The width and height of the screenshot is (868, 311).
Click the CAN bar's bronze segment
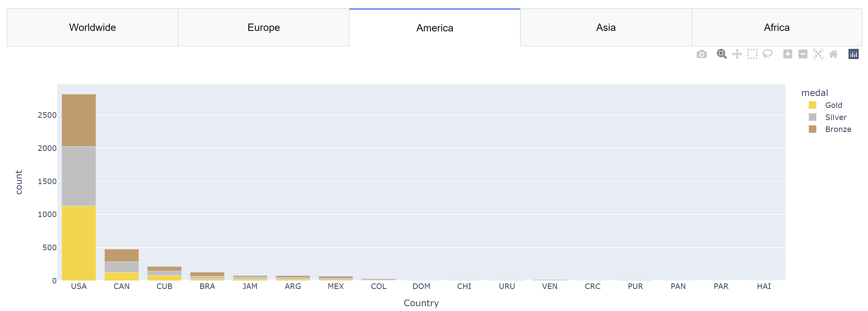(x=121, y=255)
